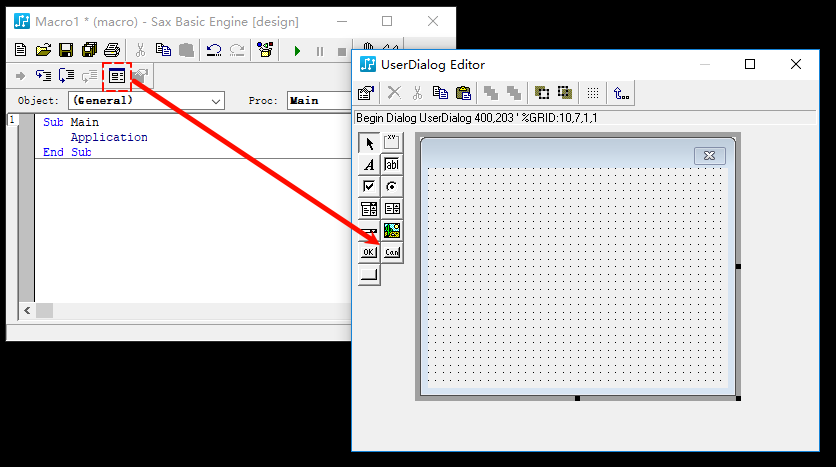The height and width of the screenshot is (467, 836).
Task: Select the OptionButton radio tool
Action: pos(392,187)
